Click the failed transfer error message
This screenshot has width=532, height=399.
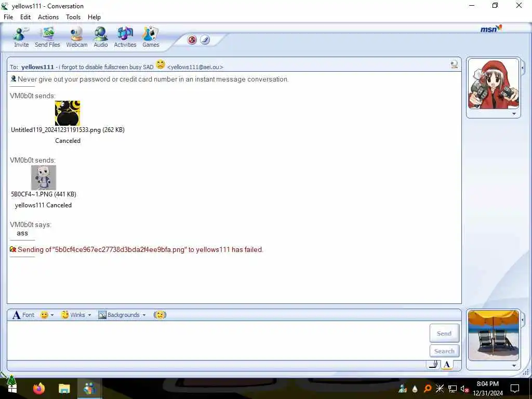140,250
